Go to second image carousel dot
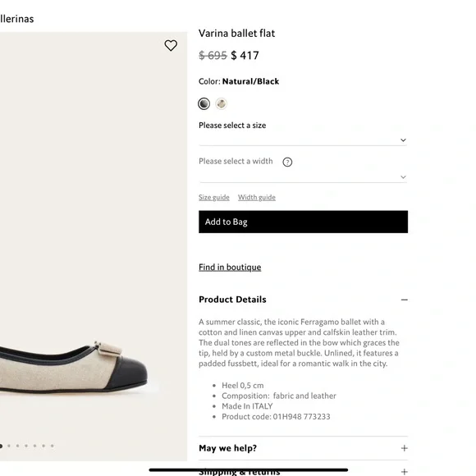This screenshot has height=476, width=476. [9, 446]
